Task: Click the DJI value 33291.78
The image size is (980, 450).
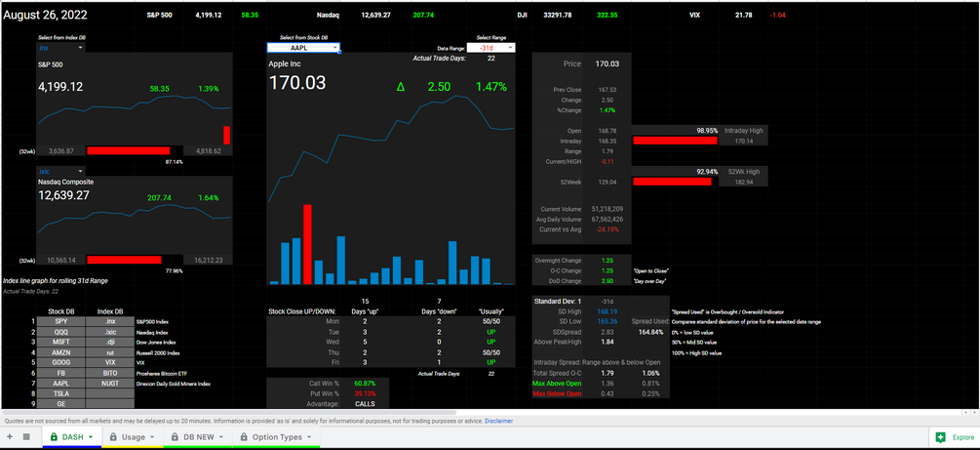Action: click(x=558, y=15)
